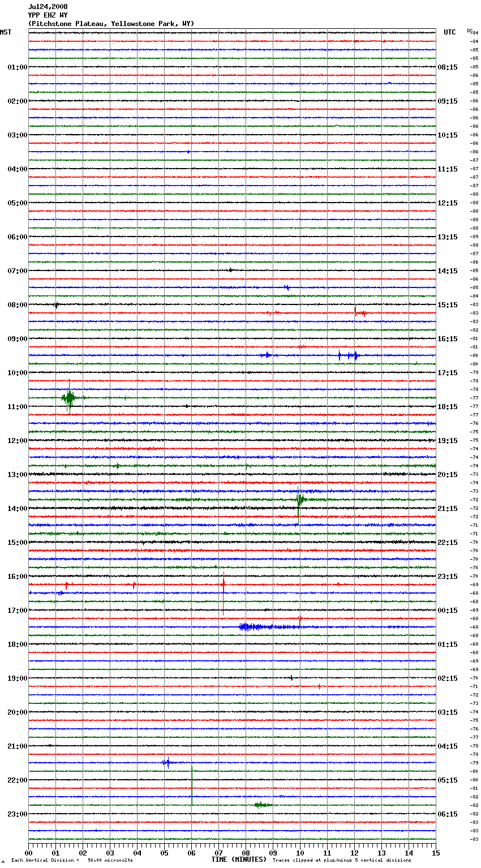Click the TIME (MINUTES) axis title

point(239,860)
